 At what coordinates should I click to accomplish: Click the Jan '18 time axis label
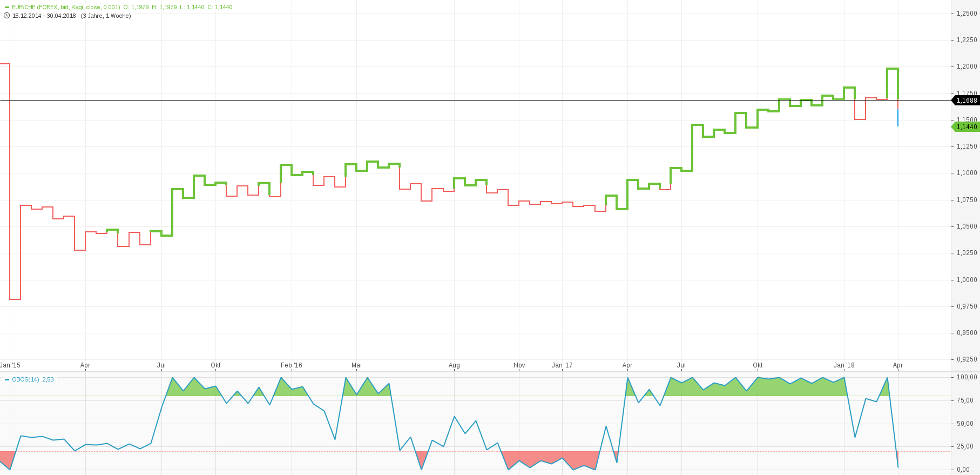(x=844, y=365)
